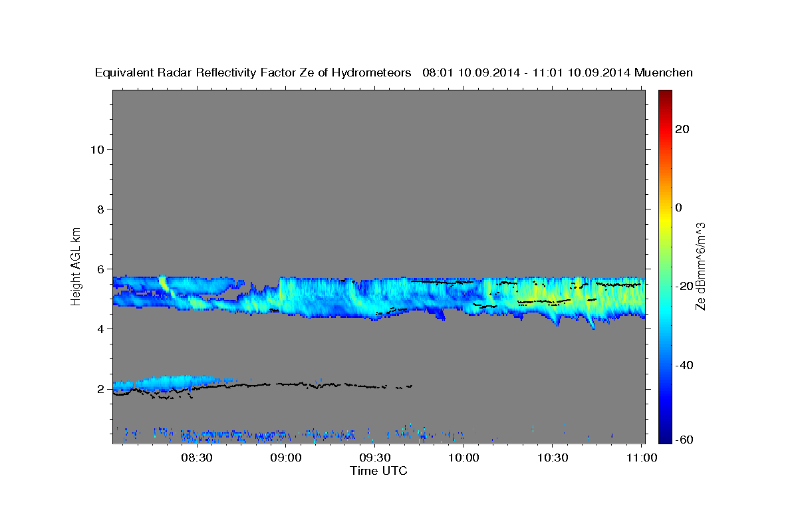This screenshot has width=798, height=532.
Task: Click the 'Time UTC' axis label
Action: coord(378,471)
